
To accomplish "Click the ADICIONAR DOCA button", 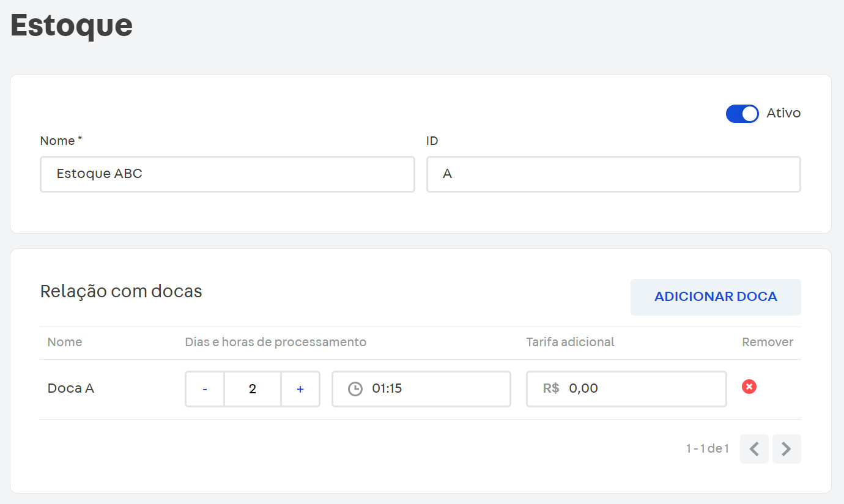I will pos(715,296).
